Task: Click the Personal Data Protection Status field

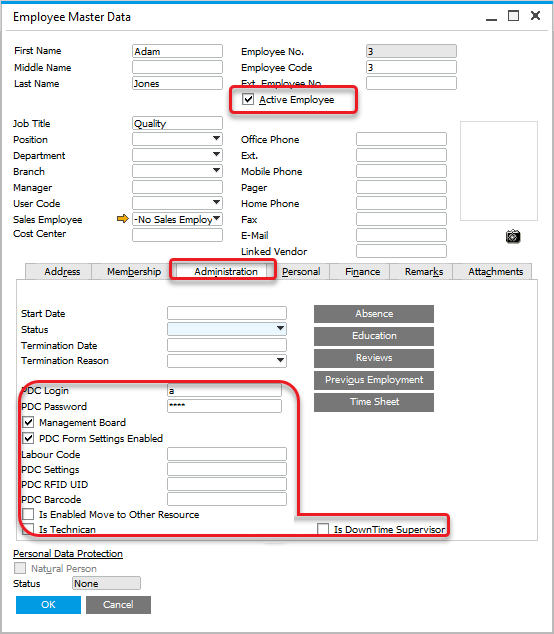Action: (x=106, y=583)
